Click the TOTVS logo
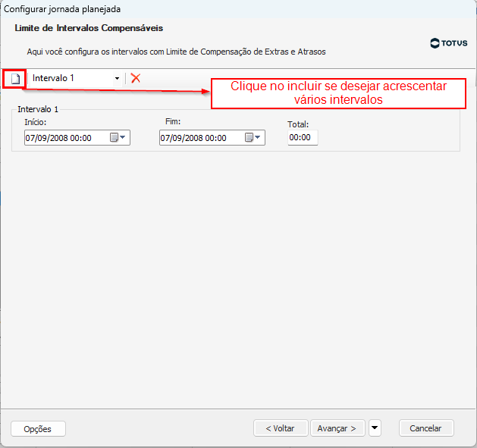This screenshot has width=477, height=448. (449, 43)
